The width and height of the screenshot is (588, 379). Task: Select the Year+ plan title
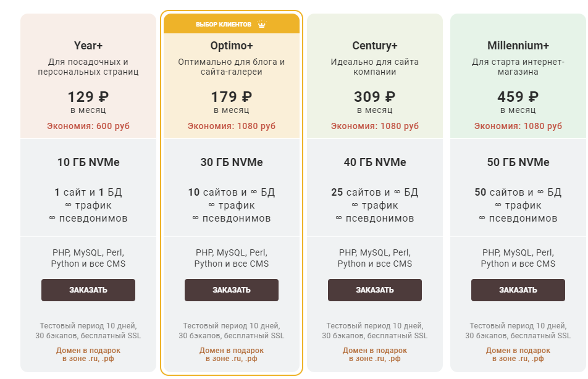click(88, 46)
